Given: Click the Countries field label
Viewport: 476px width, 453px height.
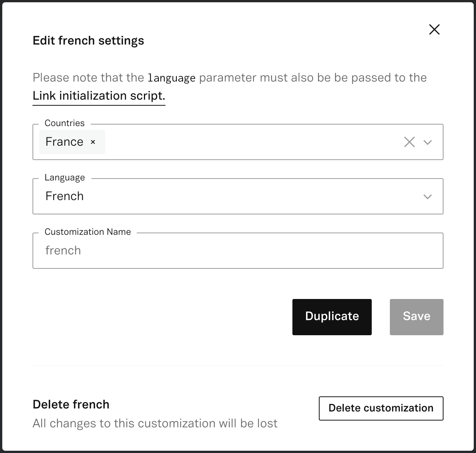Looking at the screenshot, I should click(65, 123).
